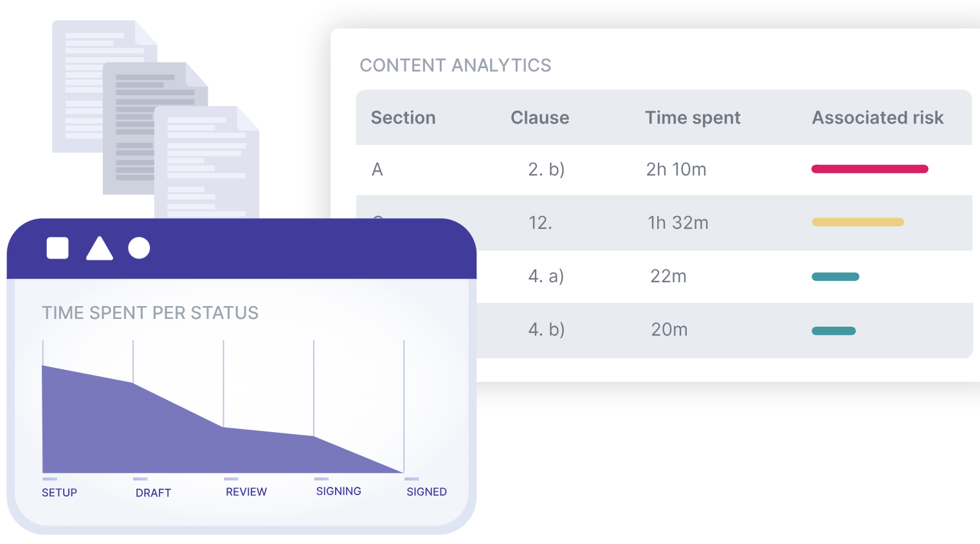Select the yellow risk bar for clause 12.
This screenshot has height=544, width=980.
coord(858,222)
